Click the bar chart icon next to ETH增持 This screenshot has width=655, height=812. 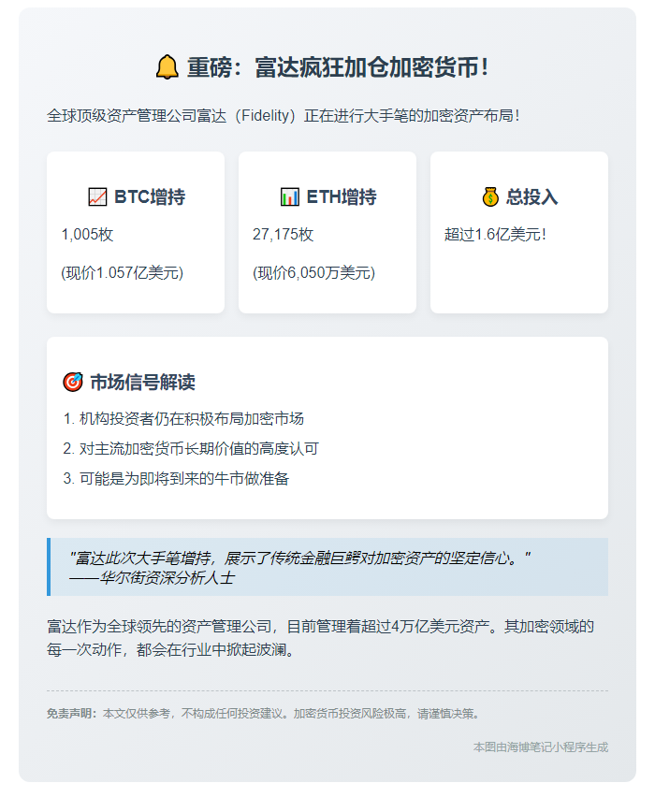289,196
